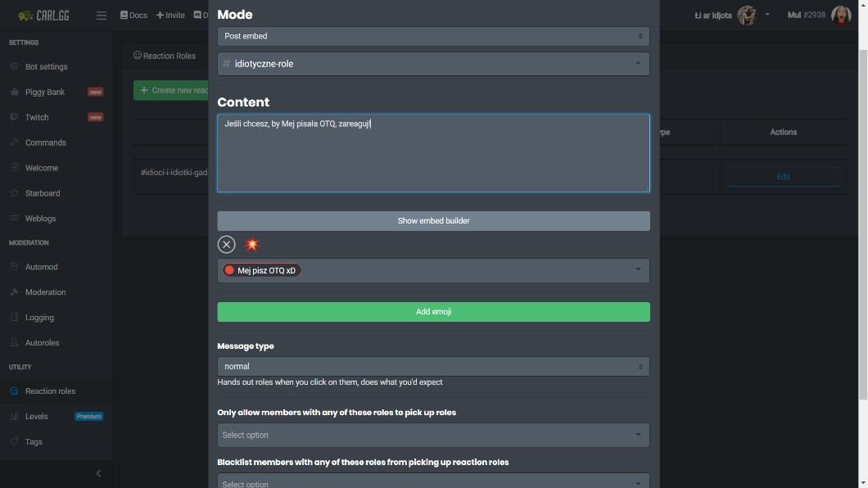
Task: Open the Mul #2938 user avatar
Action: tap(840, 15)
